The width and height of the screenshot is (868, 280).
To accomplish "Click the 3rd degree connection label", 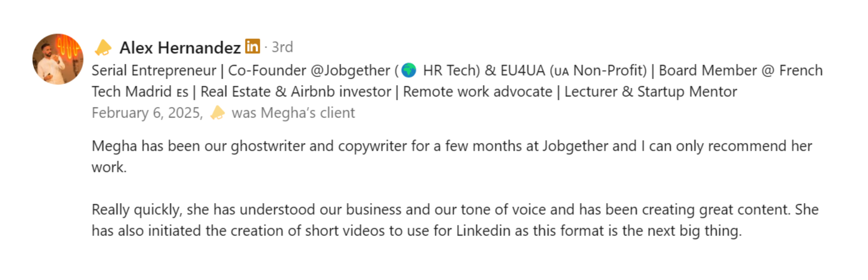I will (282, 47).
